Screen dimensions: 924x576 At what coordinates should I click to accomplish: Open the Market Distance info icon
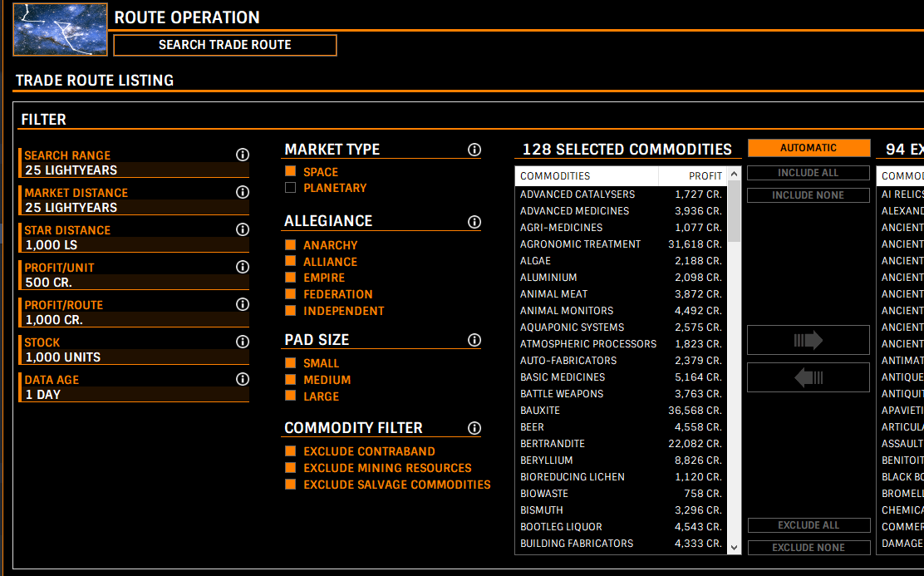click(242, 192)
